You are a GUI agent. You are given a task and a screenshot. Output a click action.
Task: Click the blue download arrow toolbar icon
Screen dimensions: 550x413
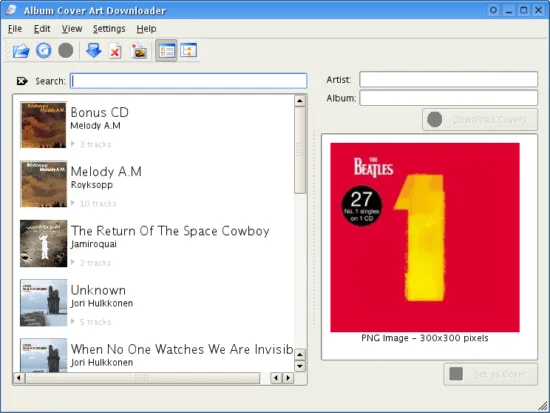coord(94,51)
